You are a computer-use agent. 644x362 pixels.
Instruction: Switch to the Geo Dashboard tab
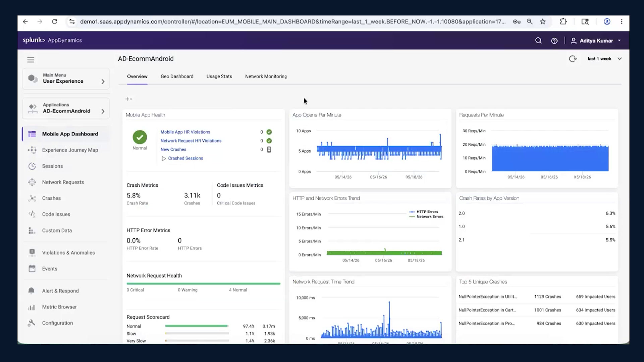[177, 76]
